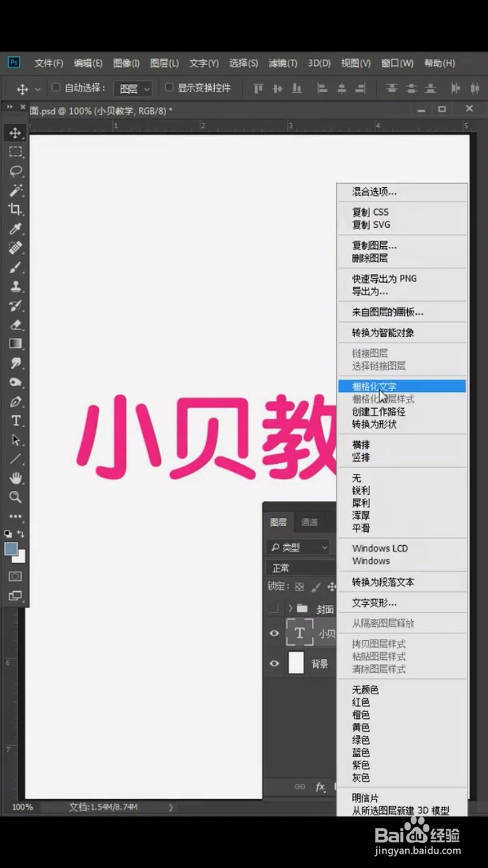488x868 pixels.
Task: Expand the 封面 layer group arrow
Action: [x=290, y=608]
